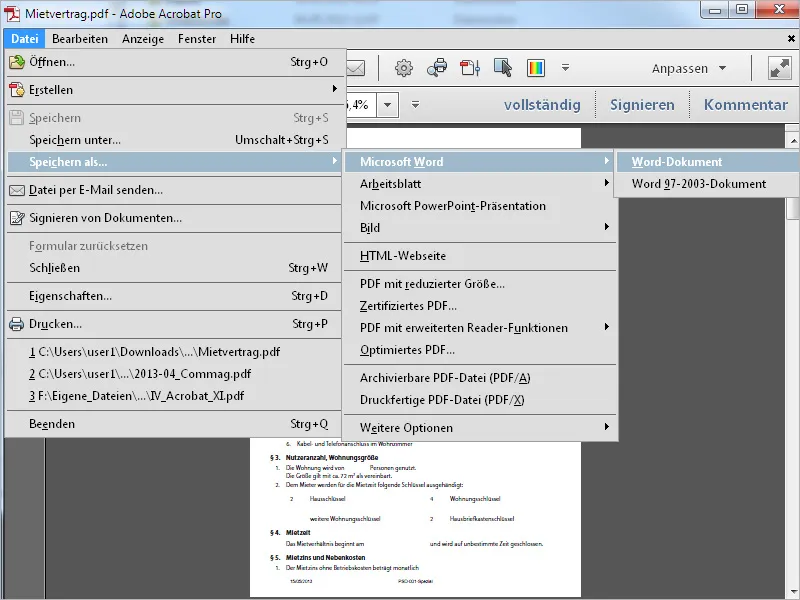Select HTML-Webseite export option

click(x=480, y=256)
